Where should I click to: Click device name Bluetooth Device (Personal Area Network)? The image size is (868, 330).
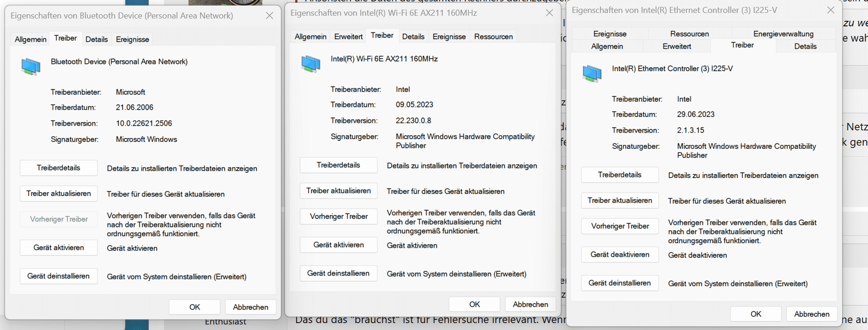[x=119, y=61]
